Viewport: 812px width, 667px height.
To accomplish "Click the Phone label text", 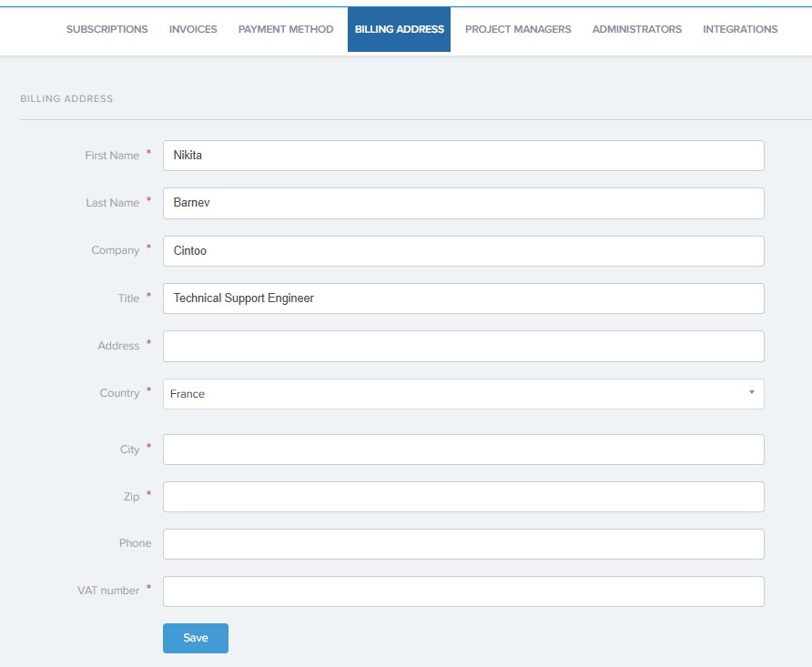I will [x=135, y=543].
